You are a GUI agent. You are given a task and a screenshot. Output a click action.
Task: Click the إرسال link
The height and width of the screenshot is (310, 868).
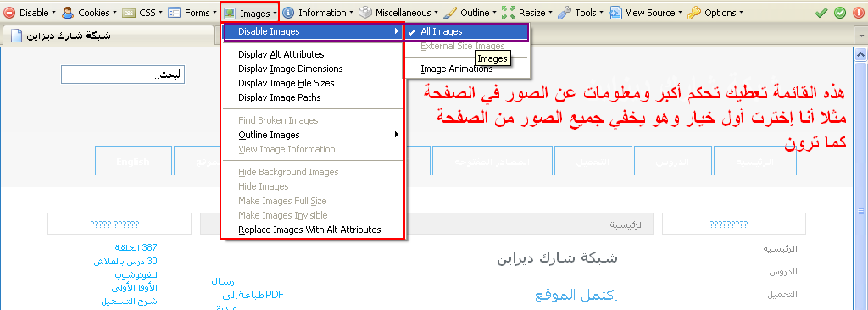[225, 281]
